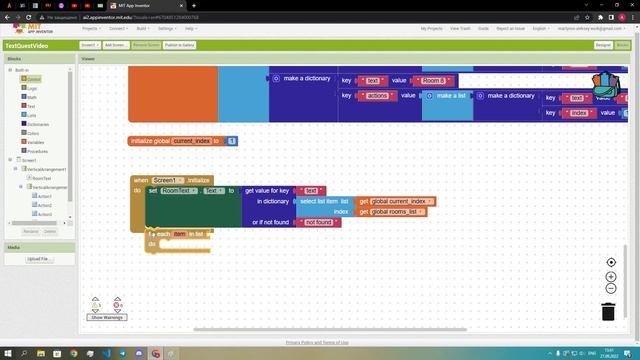Open the global rooms_list variable dropdown
Image resolution: width=640 pixels, height=360 pixels.
tap(397, 212)
